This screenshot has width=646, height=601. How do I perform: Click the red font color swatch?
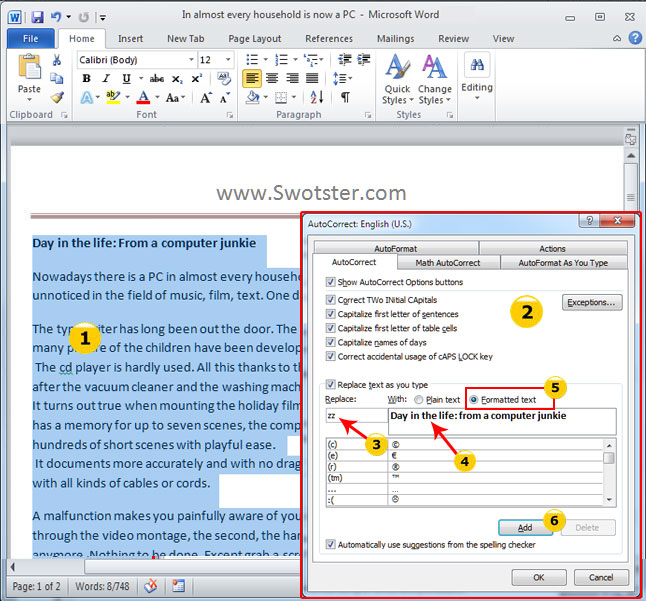[x=143, y=98]
